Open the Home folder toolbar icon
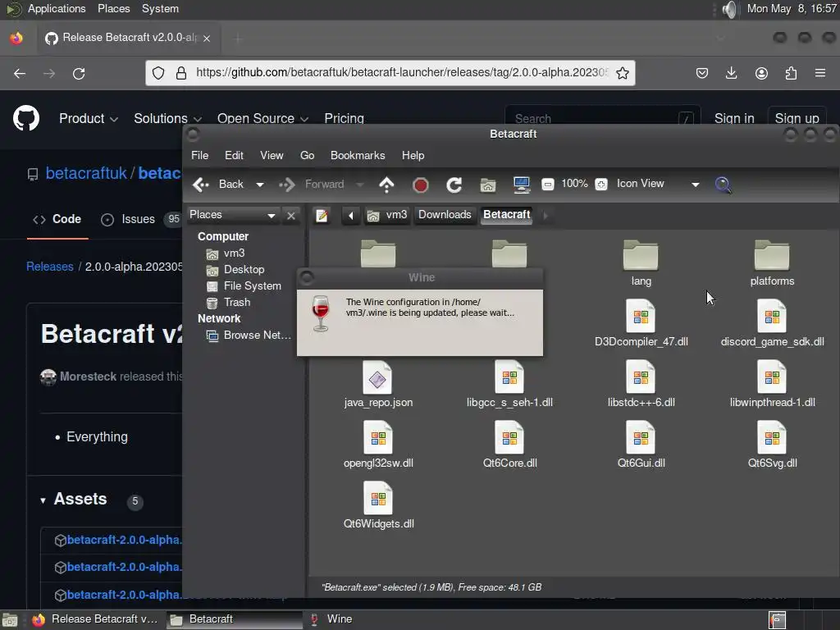 point(487,185)
